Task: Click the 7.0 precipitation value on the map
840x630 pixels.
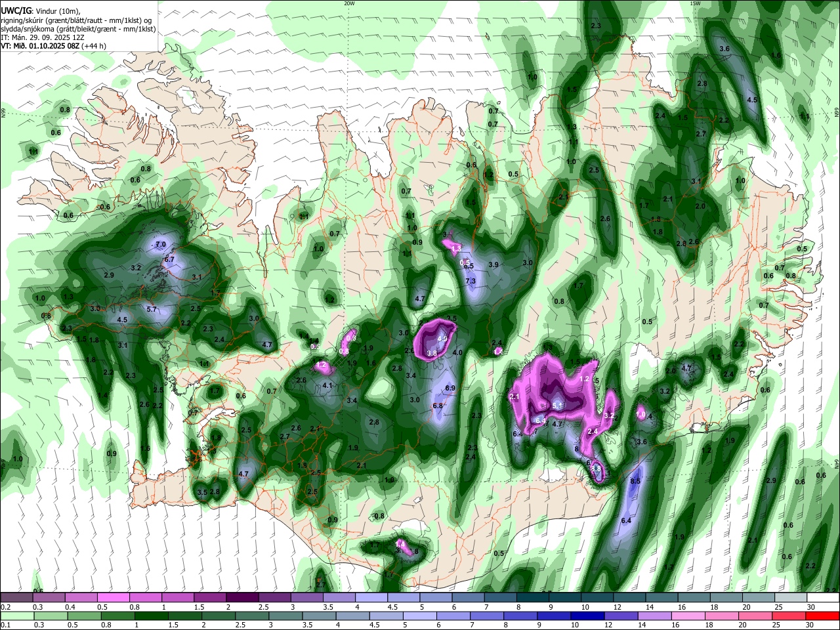Action: pyautogui.click(x=161, y=245)
